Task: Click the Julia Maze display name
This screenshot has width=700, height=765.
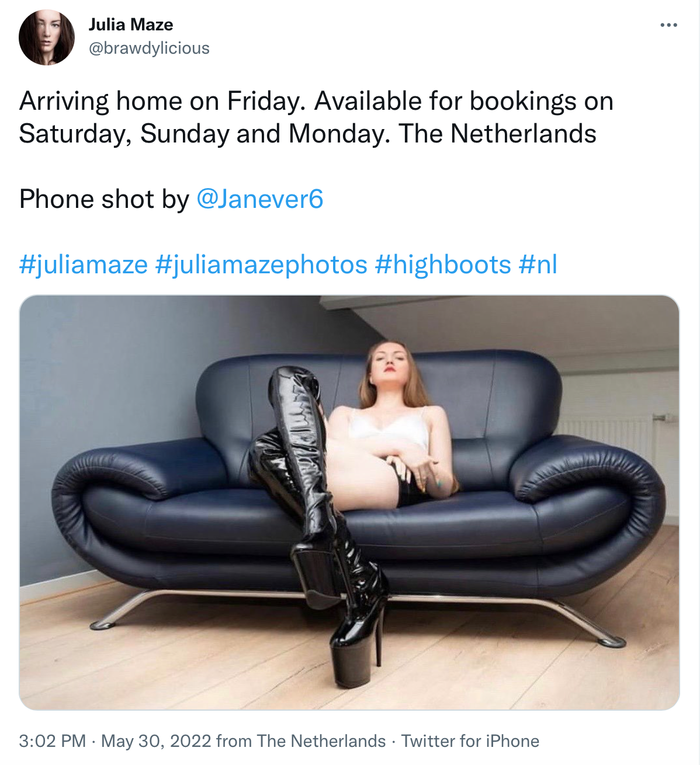Action: pyautogui.click(x=131, y=25)
